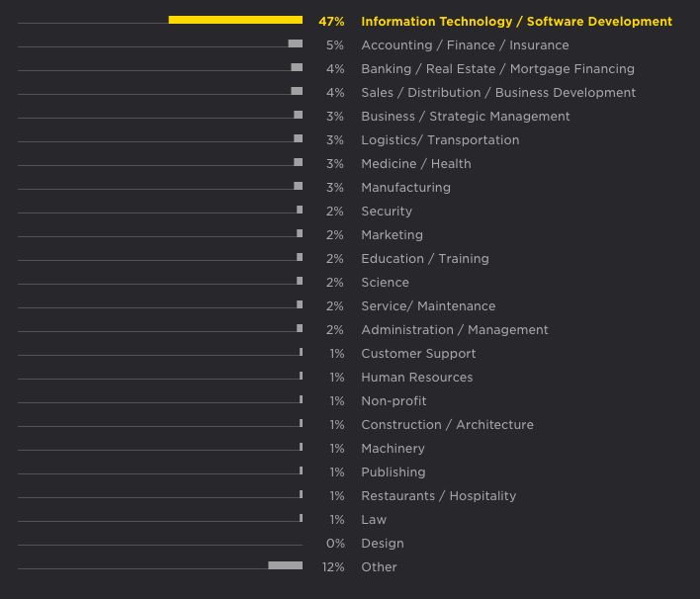Screen dimensions: 700x599
Task: Click the Medicine / Health label
Action: click(415, 164)
